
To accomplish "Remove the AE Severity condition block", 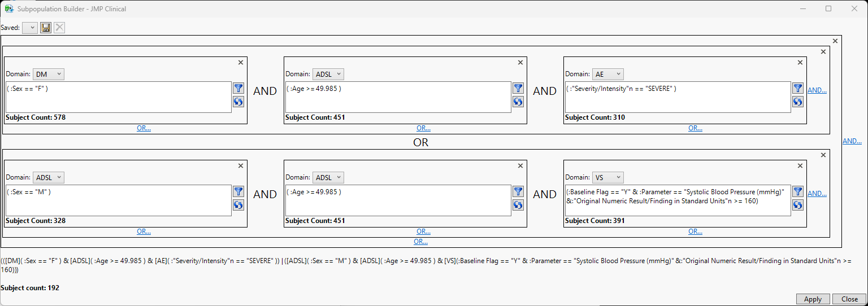I will (x=800, y=63).
